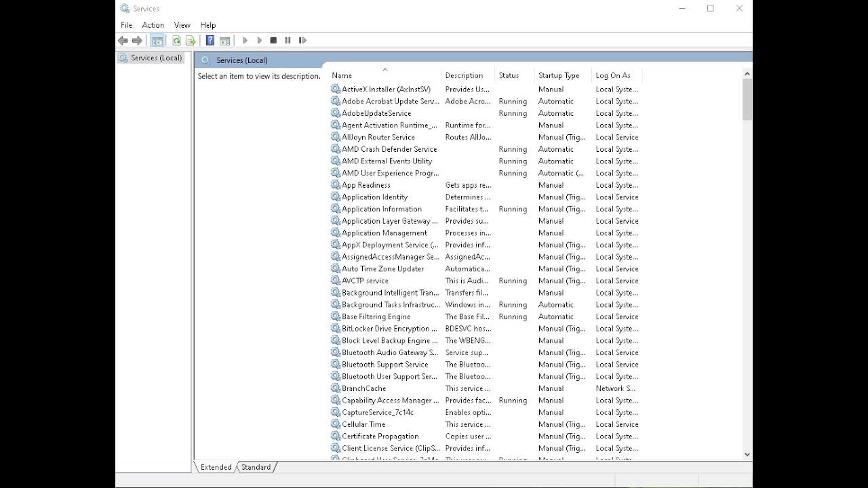Viewport: 868px width, 488px height.
Task: Click gear icon beside Cellular Time
Action: 335,424
